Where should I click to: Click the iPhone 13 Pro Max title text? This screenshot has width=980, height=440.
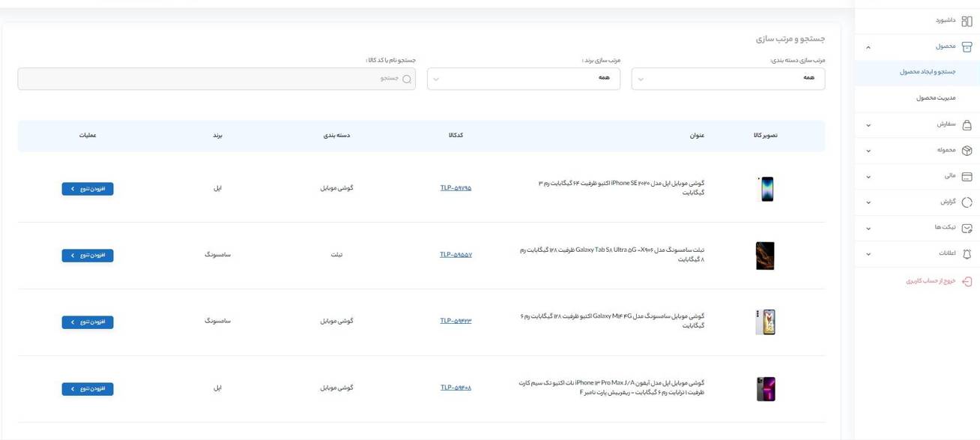611,388
